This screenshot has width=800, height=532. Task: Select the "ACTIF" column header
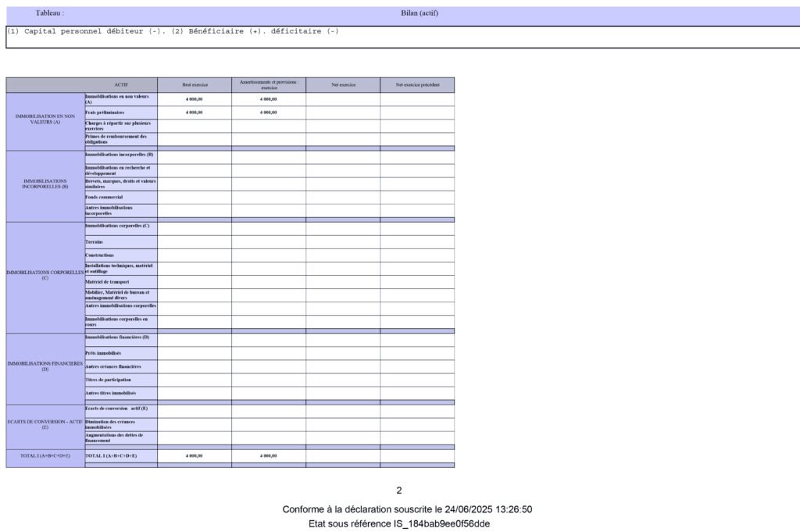[121, 84]
